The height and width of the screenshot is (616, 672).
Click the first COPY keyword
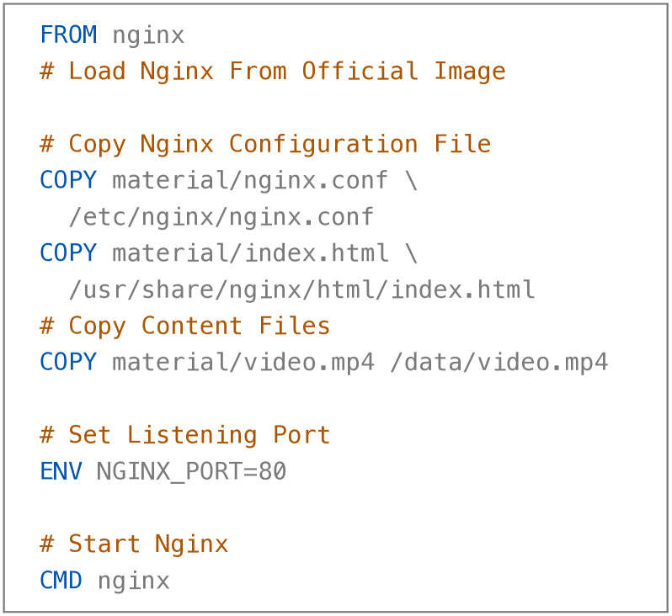68,181
